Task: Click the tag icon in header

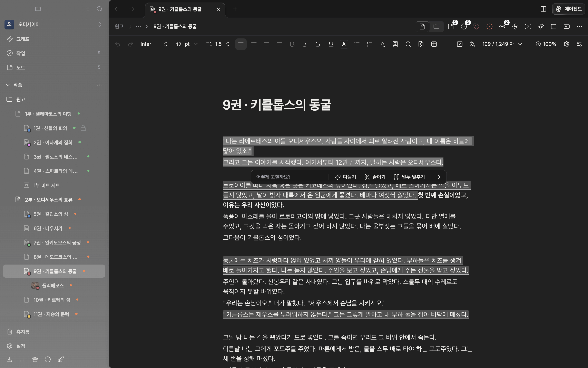Action: [477, 27]
